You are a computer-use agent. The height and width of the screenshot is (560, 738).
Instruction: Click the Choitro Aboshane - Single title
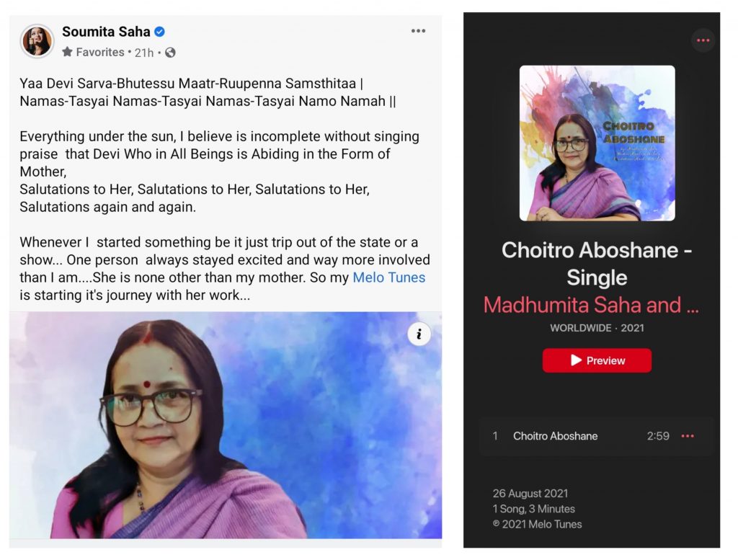(597, 264)
